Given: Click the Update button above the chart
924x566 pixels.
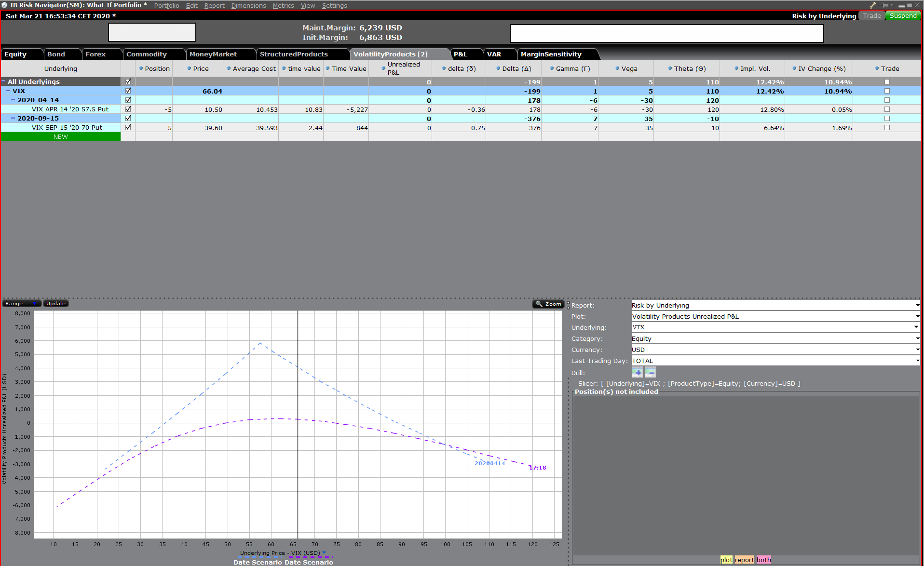Looking at the screenshot, I should [55, 303].
